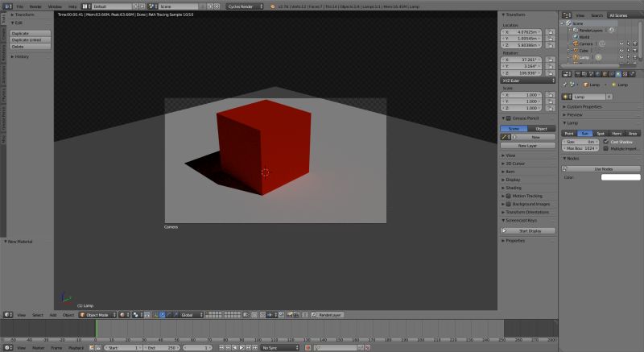The width and height of the screenshot is (644, 352).
Task: Select the Point lamp type
Action: point(569,134)
